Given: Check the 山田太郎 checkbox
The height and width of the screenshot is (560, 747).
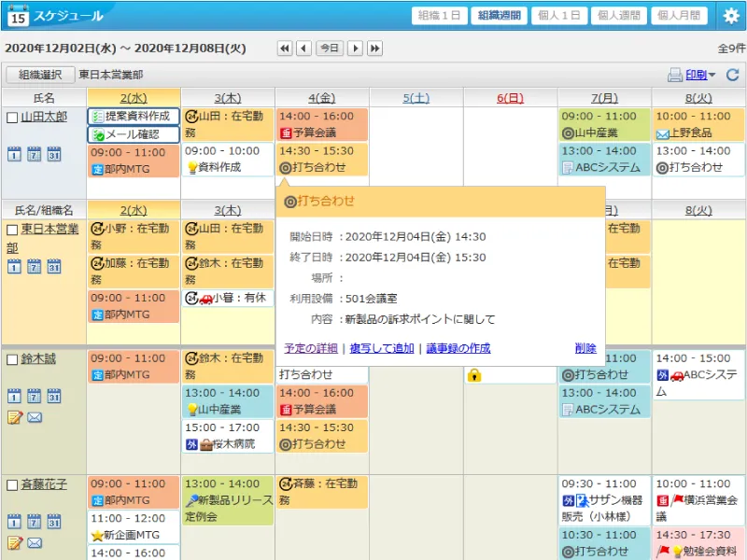Looking at the screenshot, I should tap(12, 118).
